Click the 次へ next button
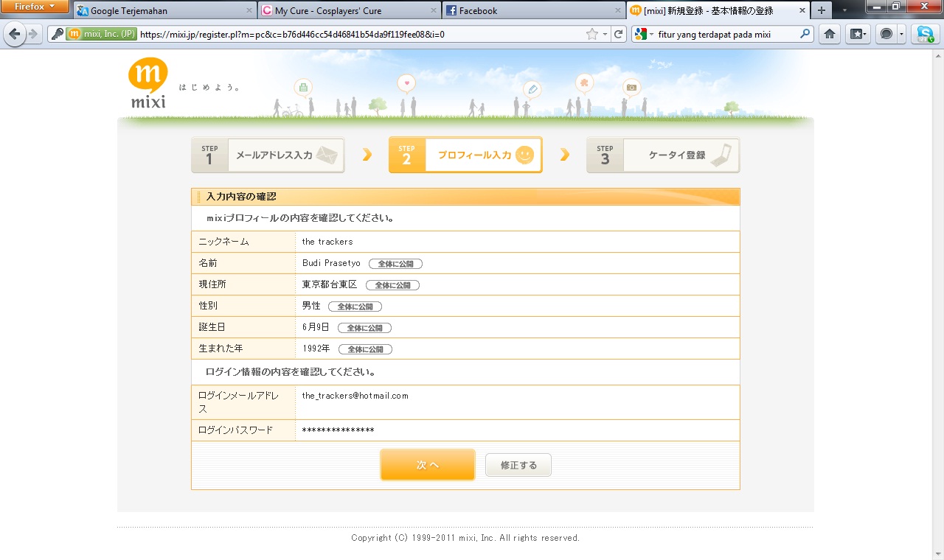 (x=428, y=465)
